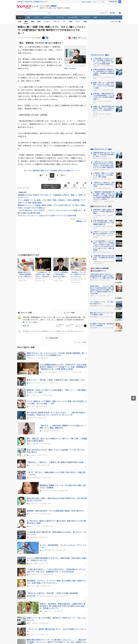Click the ログイン link in header
The height and width of the screenshot is (644, 138).
click(x=42, y=8)
